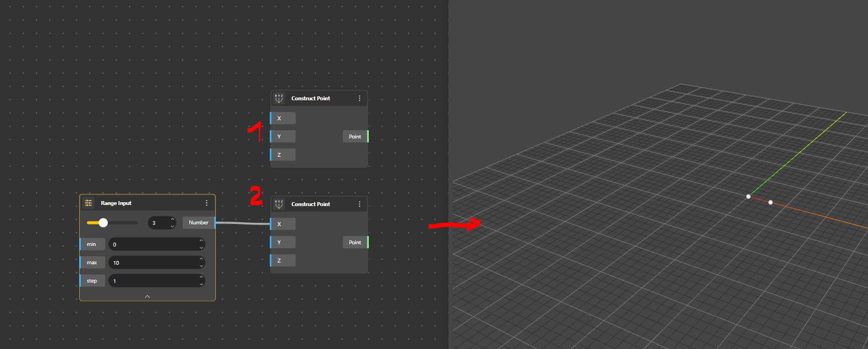This screenshot has height=349, width=868.
Task: Select the wire connecting Number to X
Action: [243, 223]
